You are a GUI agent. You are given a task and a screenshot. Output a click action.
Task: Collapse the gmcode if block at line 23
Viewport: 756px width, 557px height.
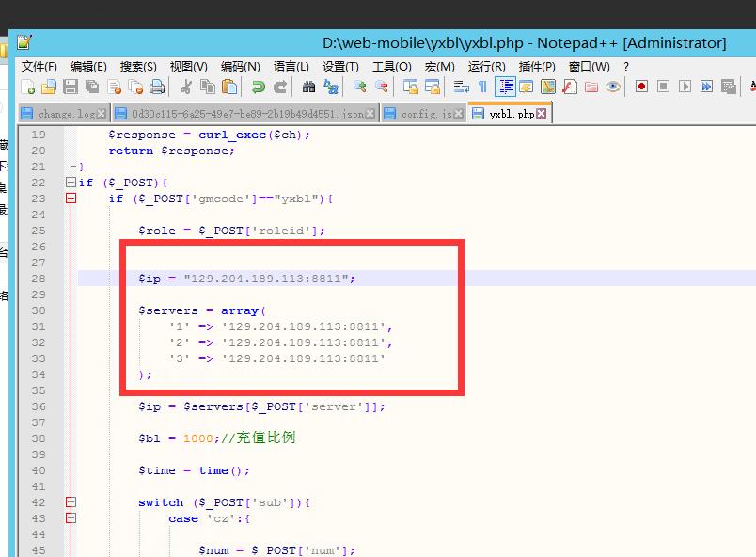[71, 199]
